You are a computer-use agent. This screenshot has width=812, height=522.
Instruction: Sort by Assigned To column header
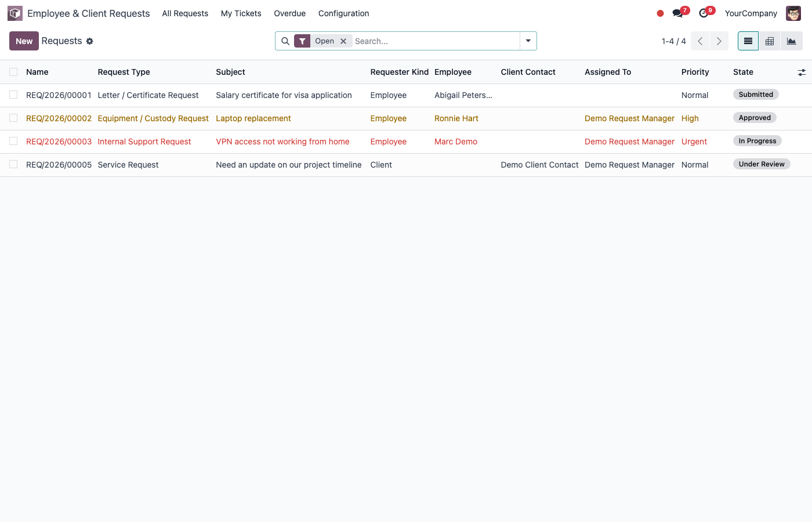(607, 72)
